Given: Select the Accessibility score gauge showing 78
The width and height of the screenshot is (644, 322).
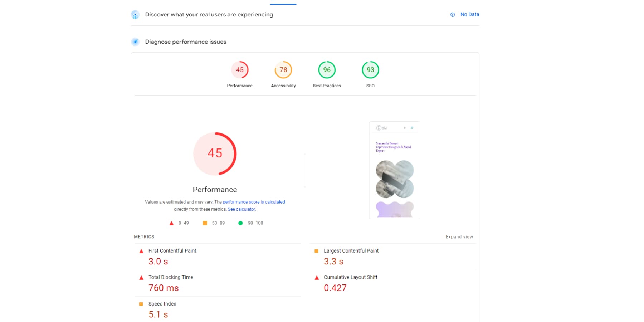Looking at the screenshot, I should [x=283, y=70].
